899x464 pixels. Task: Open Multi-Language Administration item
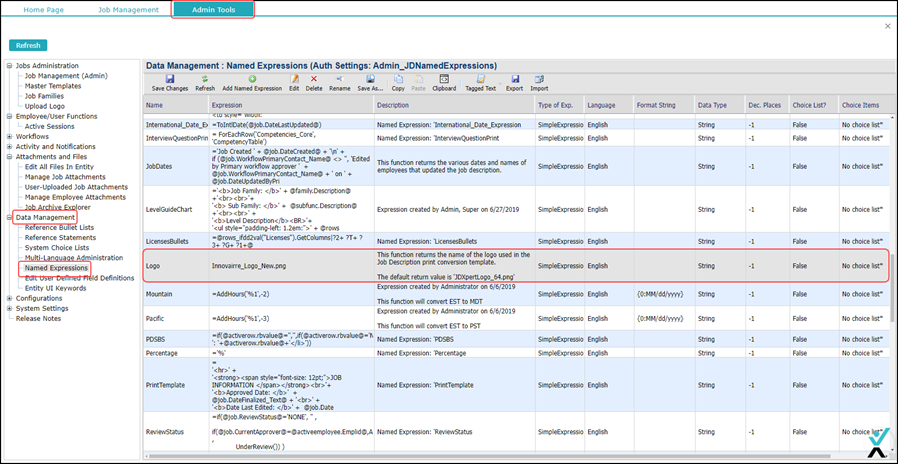74,258
